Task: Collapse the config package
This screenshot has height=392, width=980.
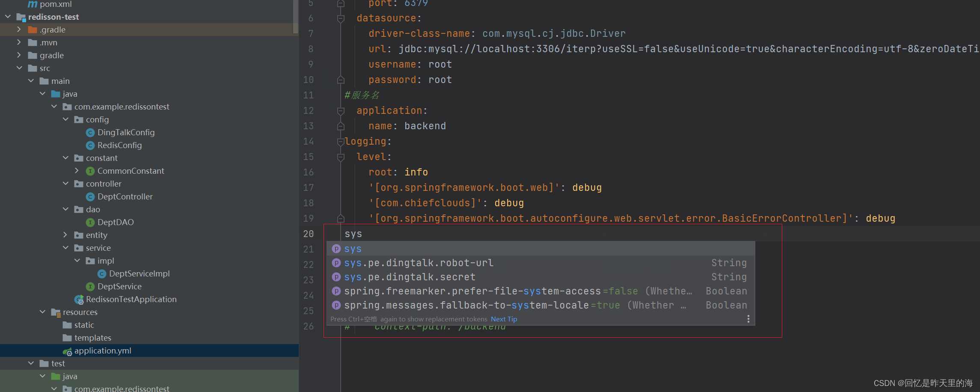Action: point(65,119)
